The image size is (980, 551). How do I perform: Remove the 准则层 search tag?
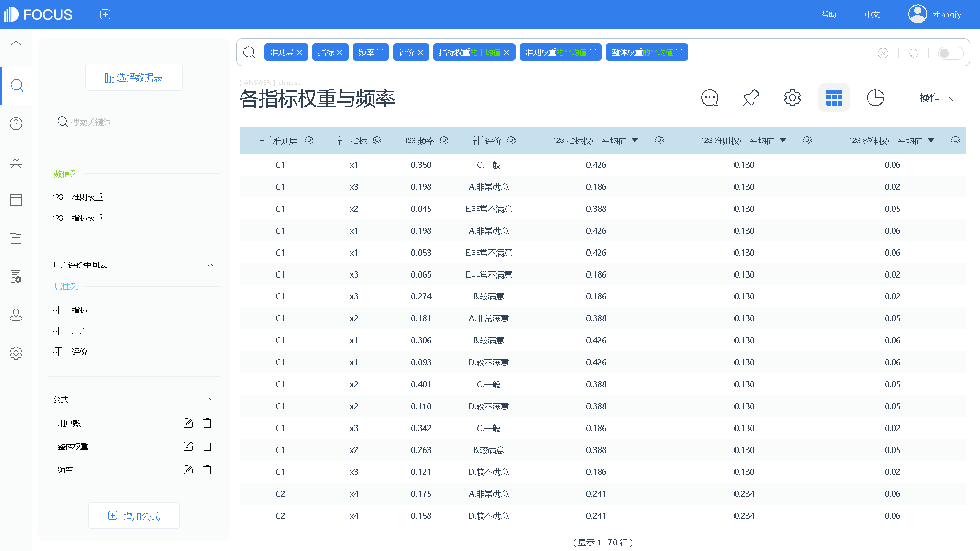click(300, 53)
